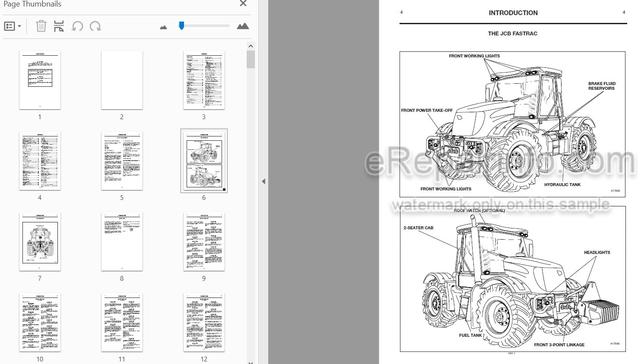638x364 pixels.
Task: Click the '2-SEATER CAB' label
Action: (x=418, y=228)
